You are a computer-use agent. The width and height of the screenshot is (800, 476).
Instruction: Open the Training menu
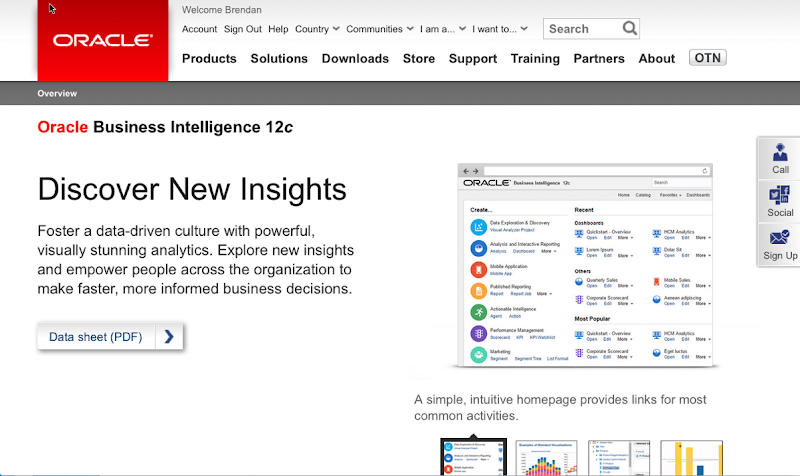click(535, 59)
